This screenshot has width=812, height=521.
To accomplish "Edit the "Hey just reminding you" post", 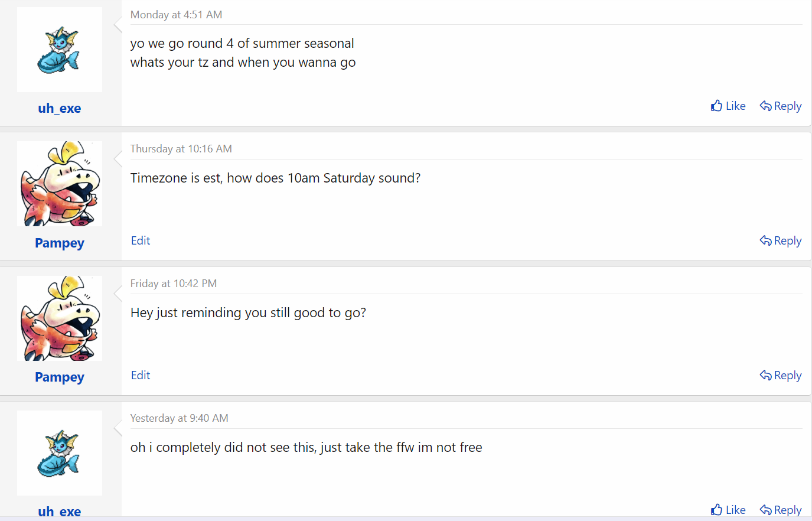I will pos(141,375).
